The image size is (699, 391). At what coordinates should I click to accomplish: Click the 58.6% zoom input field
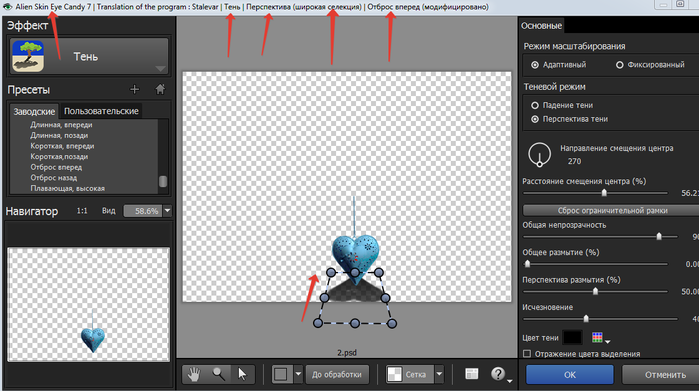143,211
